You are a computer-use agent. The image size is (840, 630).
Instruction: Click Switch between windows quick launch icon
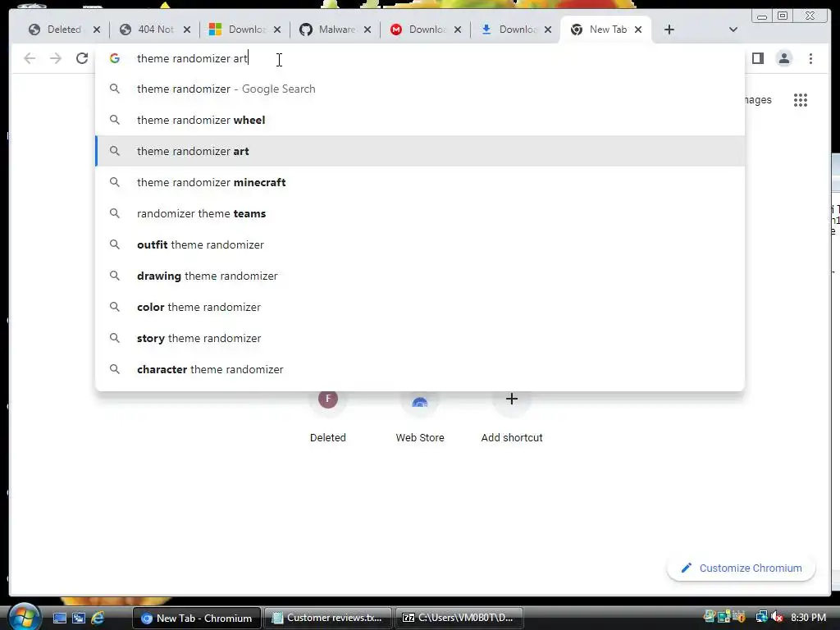pyautogui.click(x=79, y=618)
